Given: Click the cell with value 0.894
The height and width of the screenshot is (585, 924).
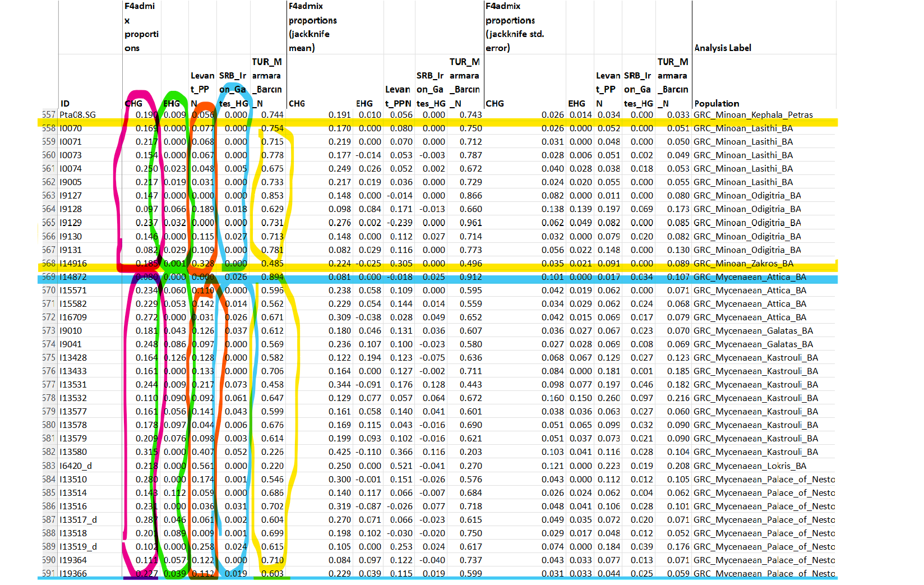Looking at the screenshot, I should [272, 277].
